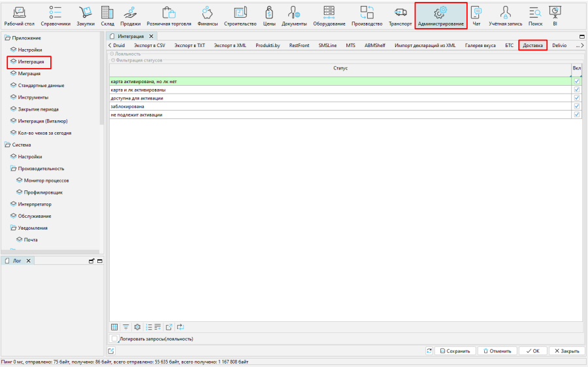
Task: Open Учётная запись user icon
Action: 505,16
